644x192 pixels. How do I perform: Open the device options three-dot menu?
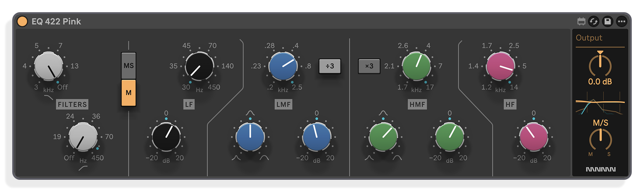pos(621,21)
